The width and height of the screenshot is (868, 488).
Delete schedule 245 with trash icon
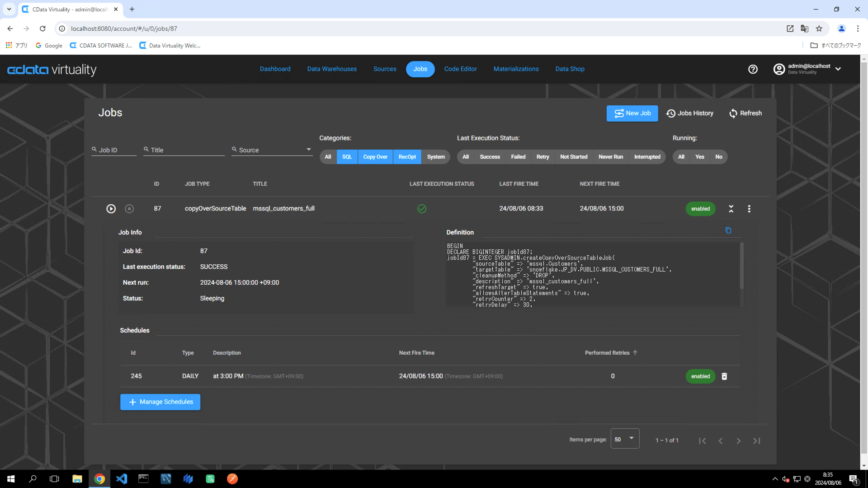[724, 376]
